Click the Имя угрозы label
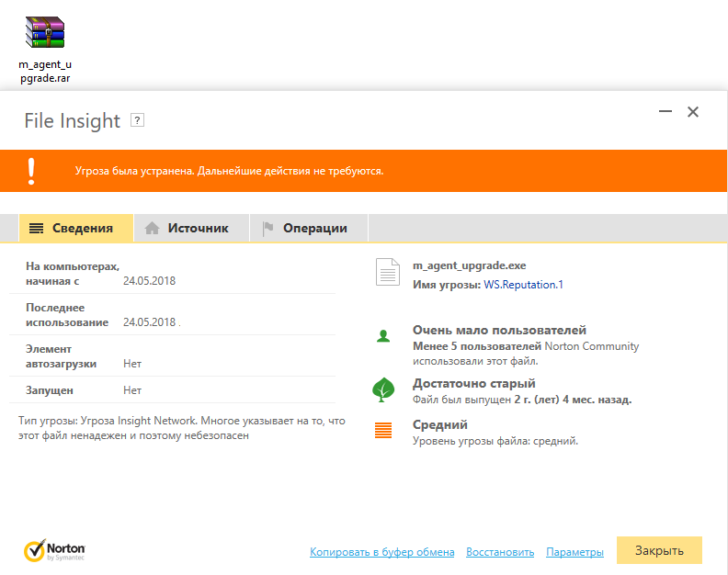728x575 pixels. tap(447, 285)
